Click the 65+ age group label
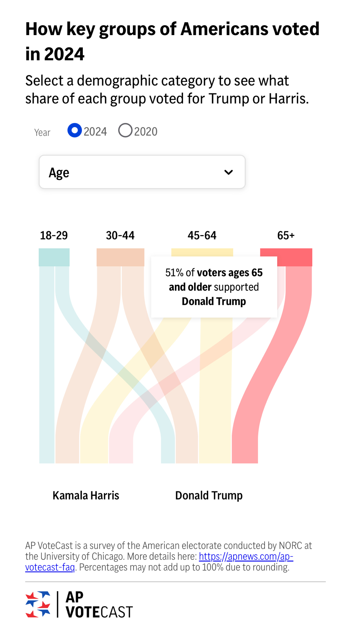The image size is (351, 644). pos(286,235)
